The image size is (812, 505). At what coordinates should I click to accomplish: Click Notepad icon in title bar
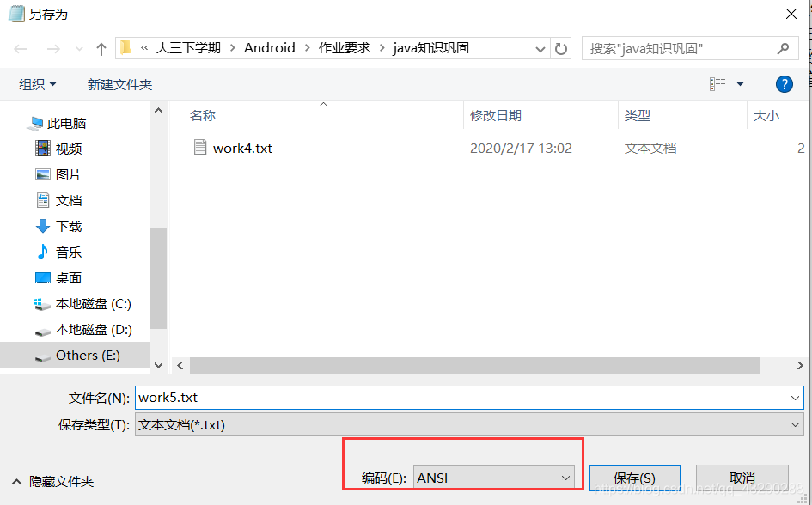click(x=16, y=14)
